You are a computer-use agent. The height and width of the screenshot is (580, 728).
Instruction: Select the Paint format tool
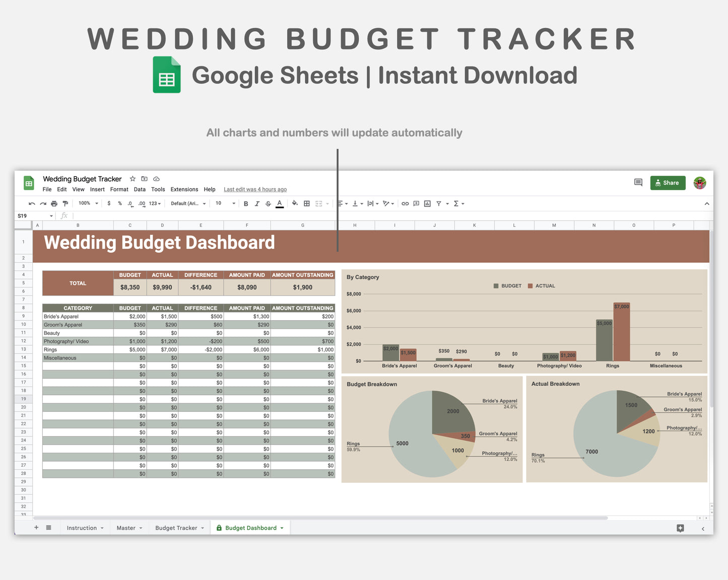[x=65, y=203]
